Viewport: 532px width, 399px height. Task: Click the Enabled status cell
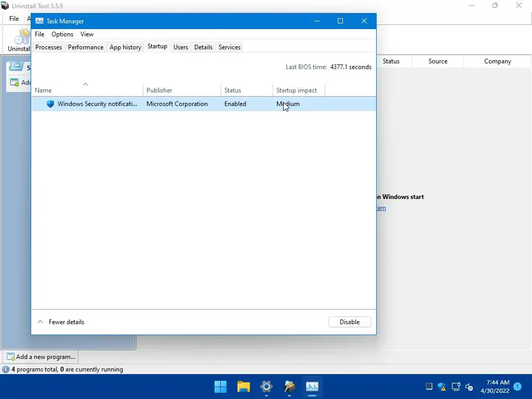point(235,104)
